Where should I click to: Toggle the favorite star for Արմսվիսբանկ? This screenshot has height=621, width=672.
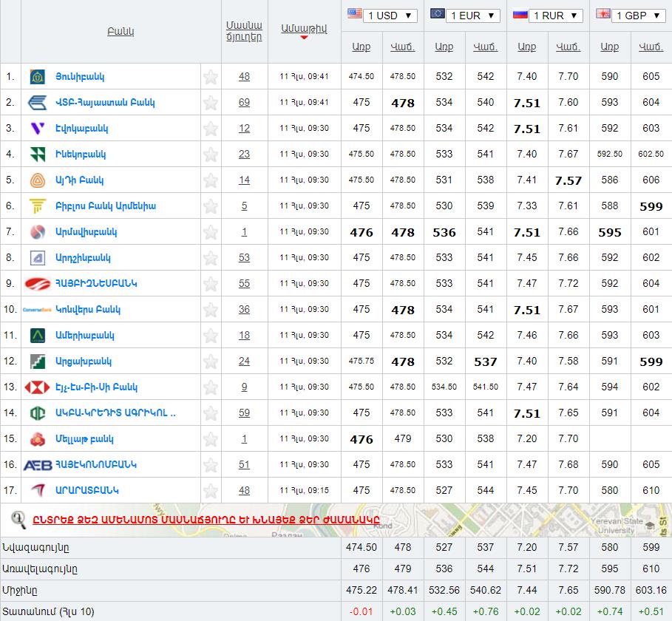[211, 232]
